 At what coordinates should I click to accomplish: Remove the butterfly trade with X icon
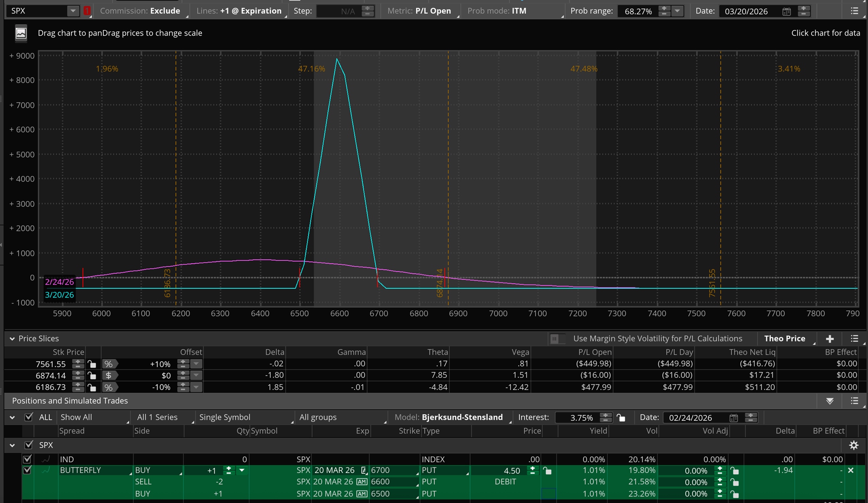click(851, 470)
